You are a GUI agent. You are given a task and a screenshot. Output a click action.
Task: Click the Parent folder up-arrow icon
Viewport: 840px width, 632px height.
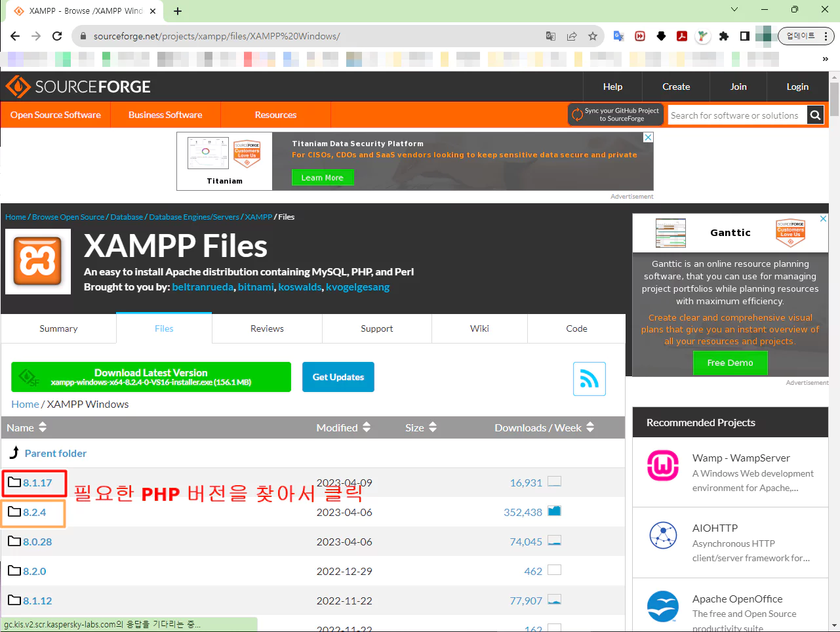pos(14,452)
